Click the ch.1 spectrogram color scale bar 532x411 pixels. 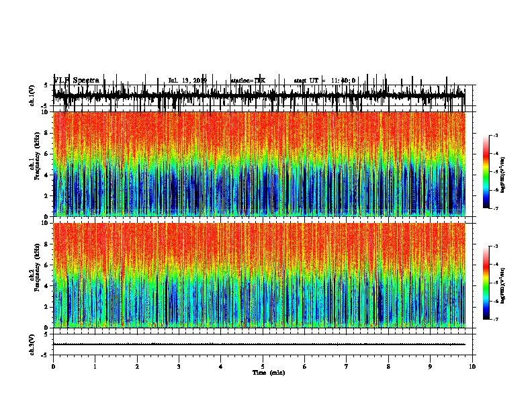[x=486, y=172]
